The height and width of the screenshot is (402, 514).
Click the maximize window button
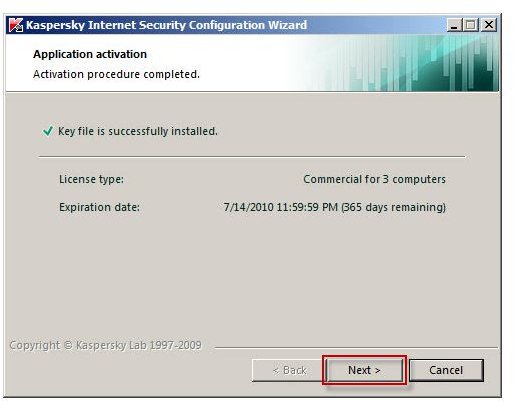click(471, 25)
